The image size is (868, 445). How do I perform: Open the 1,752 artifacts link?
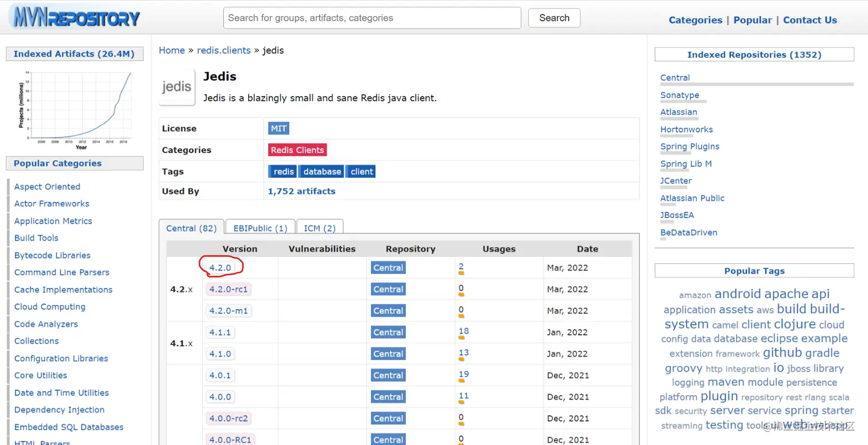302,192
